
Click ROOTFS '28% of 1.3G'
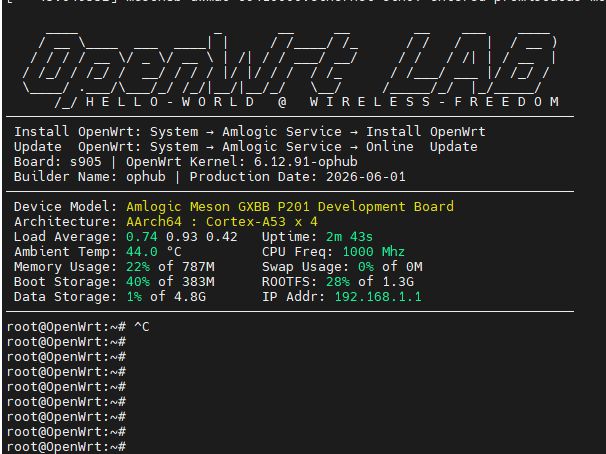[x=370, y=282]
